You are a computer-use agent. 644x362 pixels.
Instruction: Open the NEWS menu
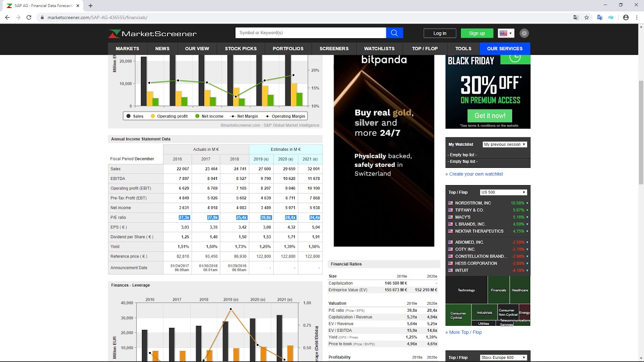[x=162, y=49]
